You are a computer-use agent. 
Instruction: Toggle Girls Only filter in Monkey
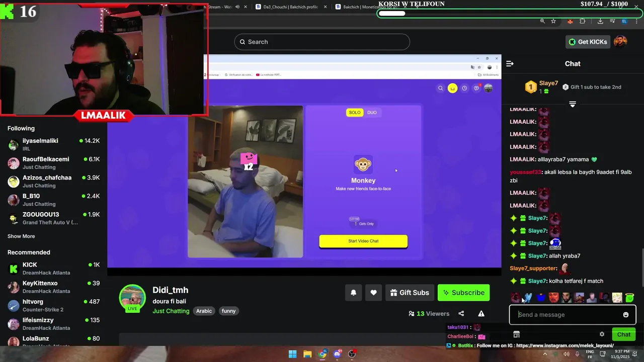[x=364, y=224]
